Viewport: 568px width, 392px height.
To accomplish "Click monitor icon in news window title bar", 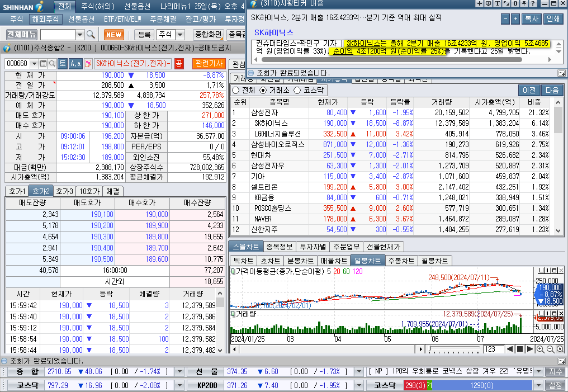I will pyautogui.click(x=488, y=3).
